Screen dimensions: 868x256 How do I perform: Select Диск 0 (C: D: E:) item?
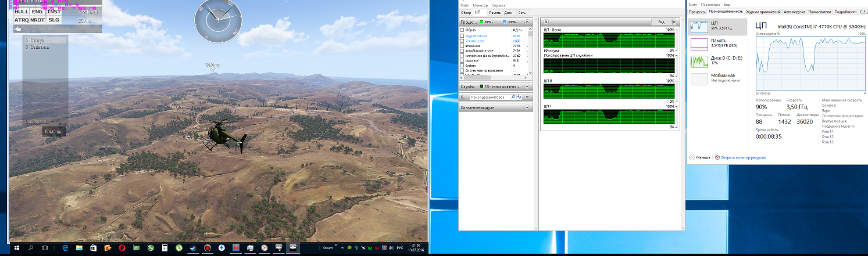(x=718, y=62)
